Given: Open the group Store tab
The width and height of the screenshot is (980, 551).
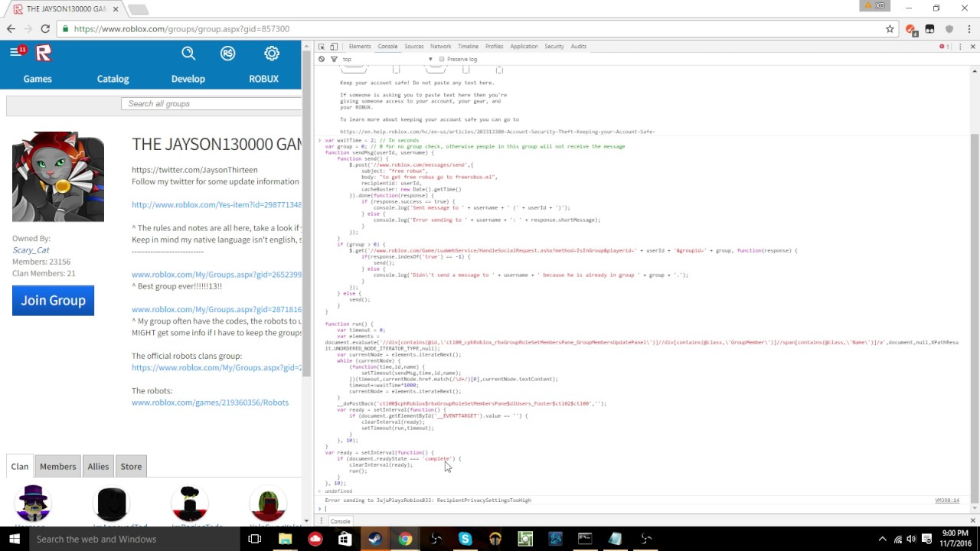Looking at the screenshot, I should (x=131, y=467).
